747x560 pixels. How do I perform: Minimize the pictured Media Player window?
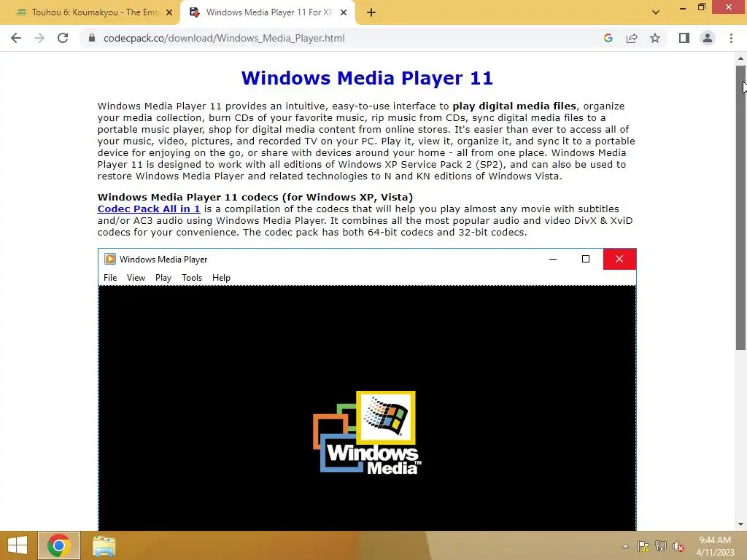553,259
